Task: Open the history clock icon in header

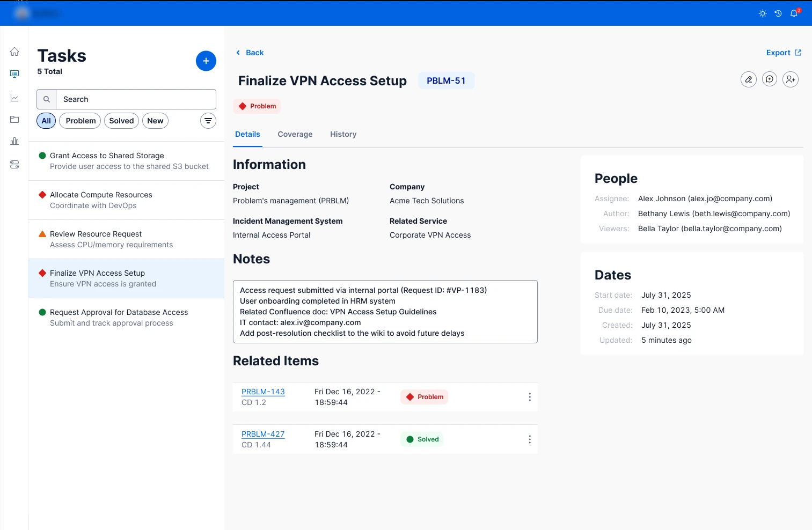Action: coord(778,13)
